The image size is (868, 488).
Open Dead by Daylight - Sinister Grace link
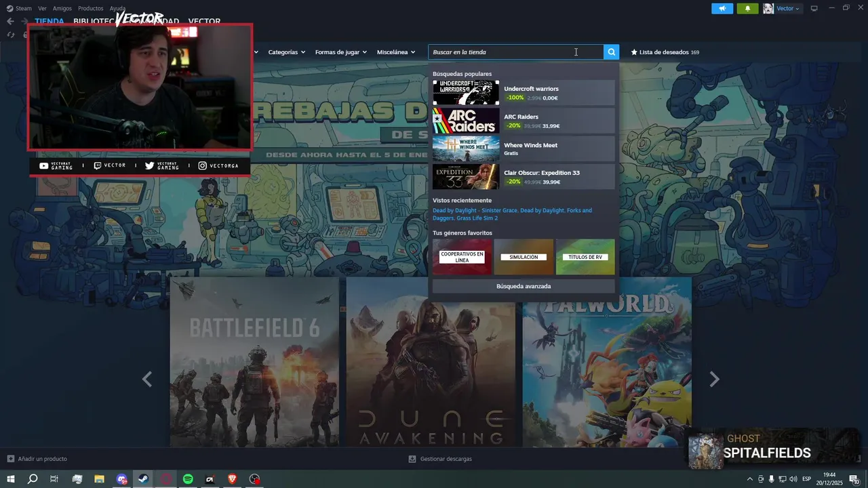coord(475,210)
